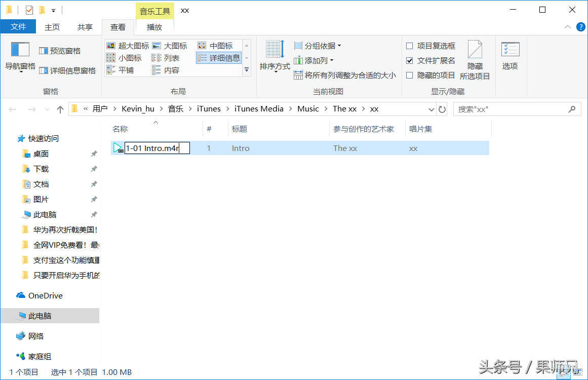Screen dimensions: 588x380
Task: Click the search xx input box
Action: [518, 109]
